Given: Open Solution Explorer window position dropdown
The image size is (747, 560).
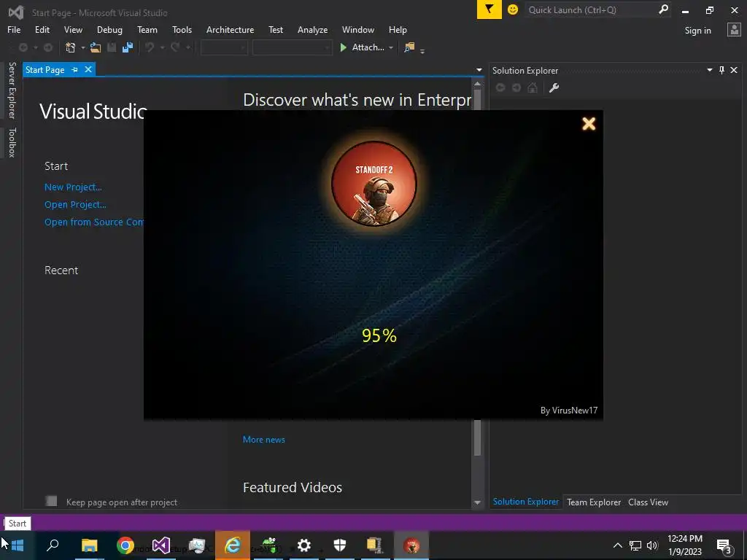Looking at the screenshot, I should 709,70.
